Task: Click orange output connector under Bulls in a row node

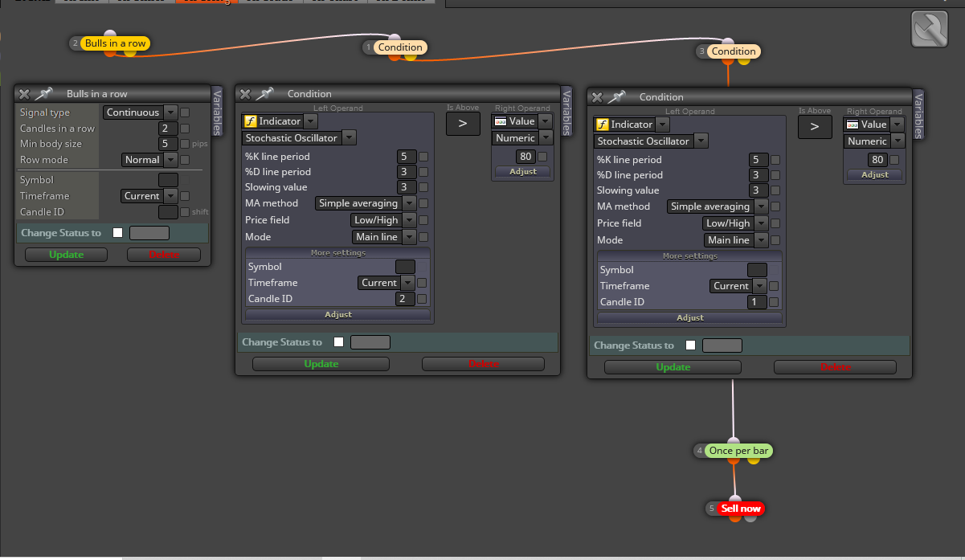Action: (x=110, y=53)
